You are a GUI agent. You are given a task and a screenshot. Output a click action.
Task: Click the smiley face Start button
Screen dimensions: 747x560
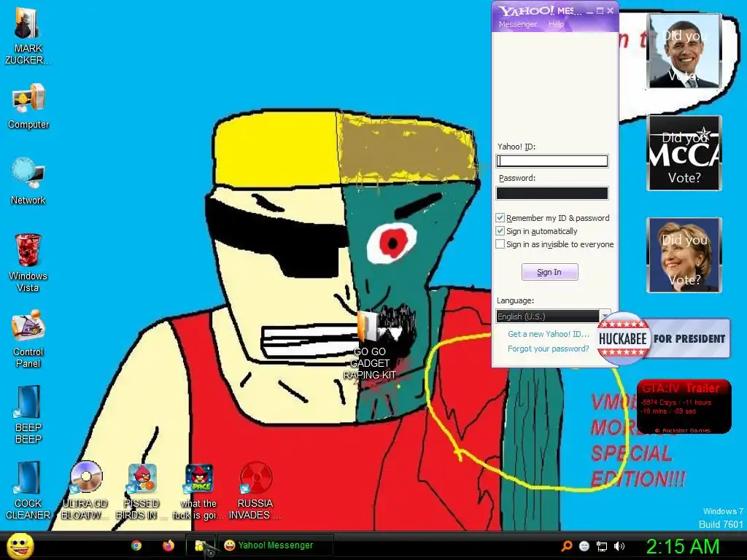20,546
